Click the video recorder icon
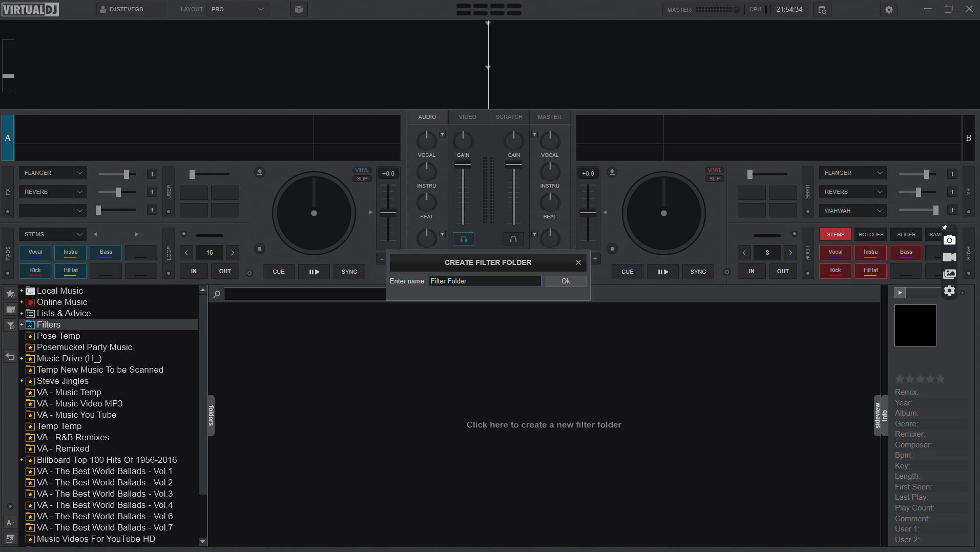980x552 pixels. (x=949, y=257)
